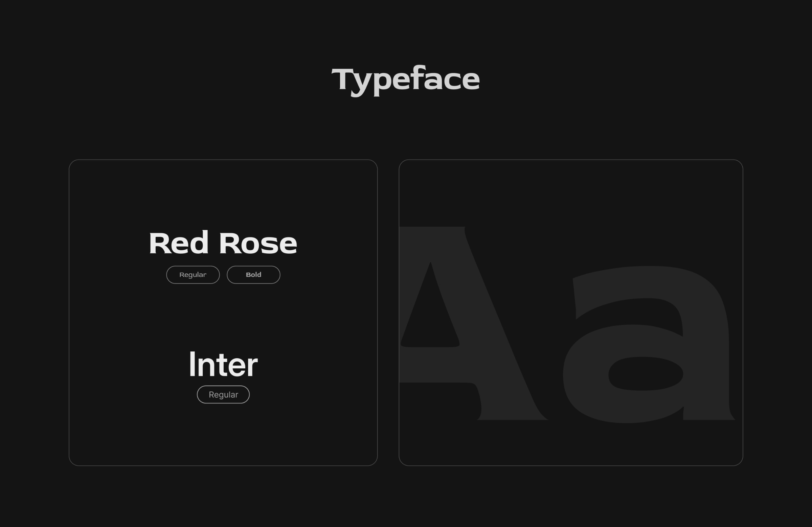The image size is (812, 527).
Task: Select the Bold weight pill
Action: pos(253,275)
